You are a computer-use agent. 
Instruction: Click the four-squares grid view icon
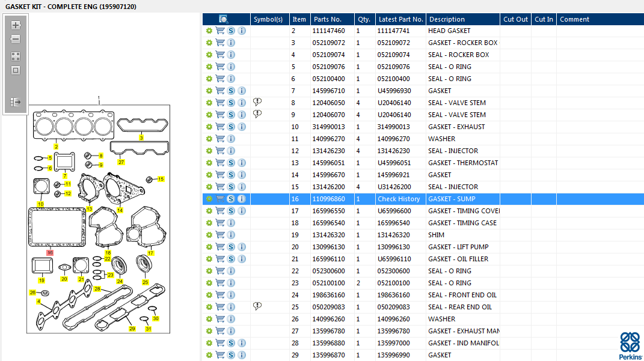coord(16,56)
